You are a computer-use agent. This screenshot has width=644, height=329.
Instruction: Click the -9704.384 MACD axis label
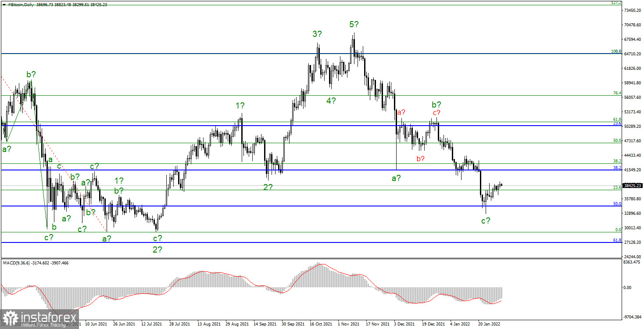(x=633, y=316)
